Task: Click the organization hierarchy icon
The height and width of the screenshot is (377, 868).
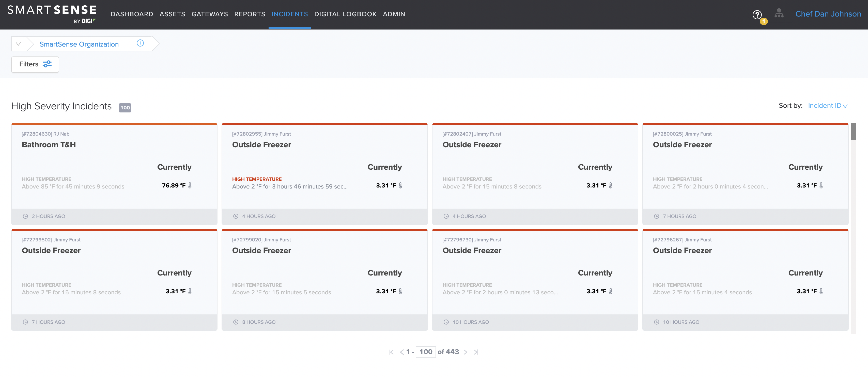Action: [x=779, y=13]
